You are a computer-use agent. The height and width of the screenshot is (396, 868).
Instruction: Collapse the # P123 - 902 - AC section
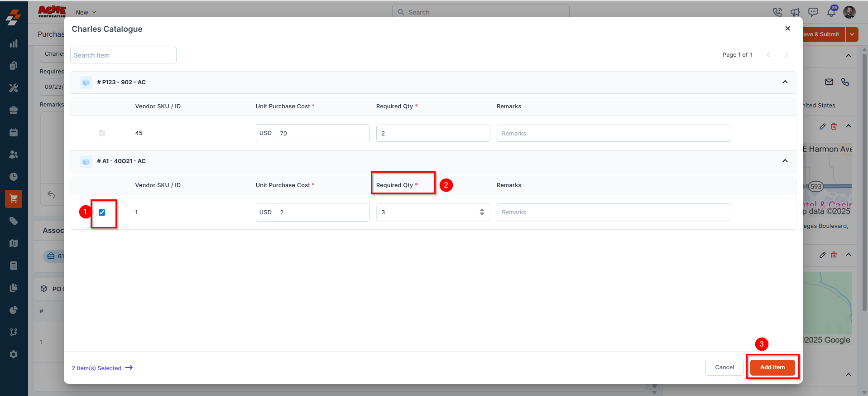click(785, 82)
